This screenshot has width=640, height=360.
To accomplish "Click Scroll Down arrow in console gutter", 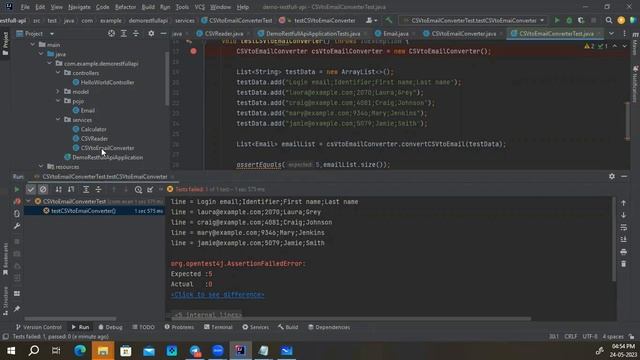I will point(623,215).
